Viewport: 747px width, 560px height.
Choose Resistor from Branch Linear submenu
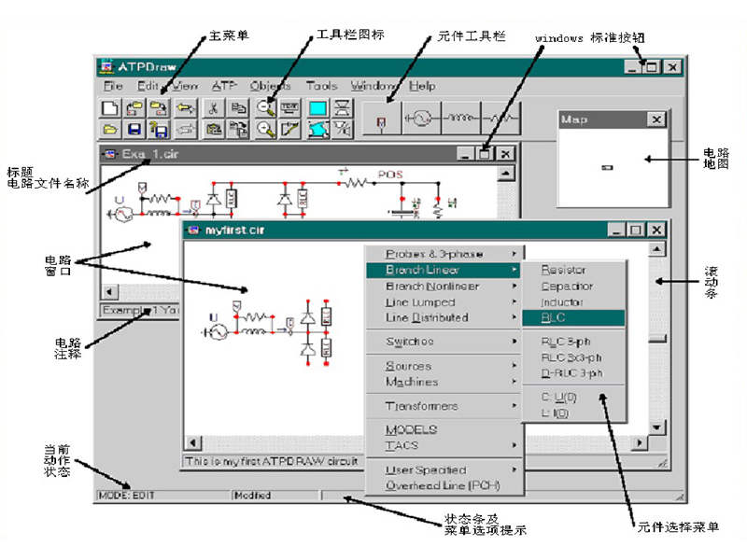(573, 270)
